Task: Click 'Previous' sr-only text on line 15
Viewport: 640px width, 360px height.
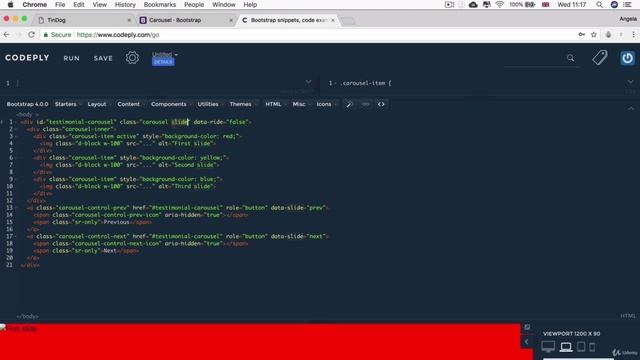Action: coord(116,222)
